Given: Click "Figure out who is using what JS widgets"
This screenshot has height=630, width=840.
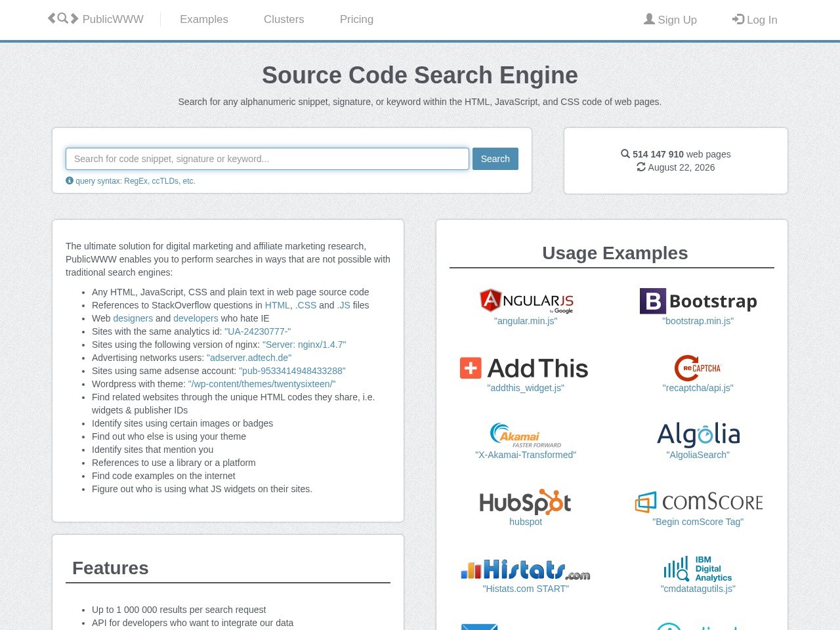Looking at the screenshot, I should [x=202, y=489].
